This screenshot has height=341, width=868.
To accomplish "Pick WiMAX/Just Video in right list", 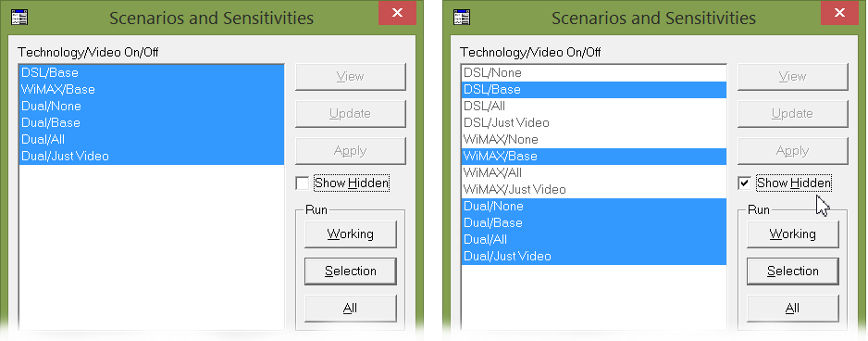I will (x=593, y=189).
